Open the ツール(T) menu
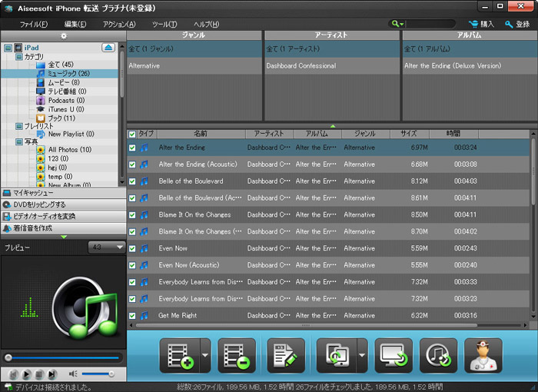 point(164,25)
